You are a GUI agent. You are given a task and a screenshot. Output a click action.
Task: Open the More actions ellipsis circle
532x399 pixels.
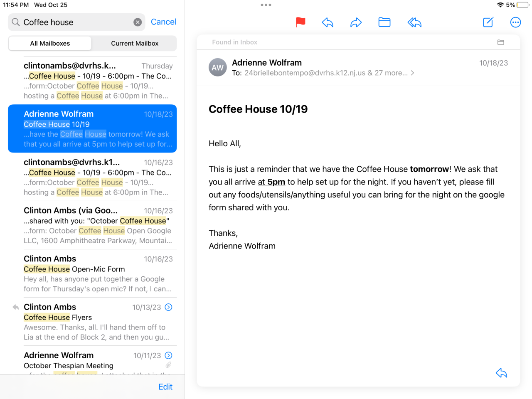coord(515,22)
